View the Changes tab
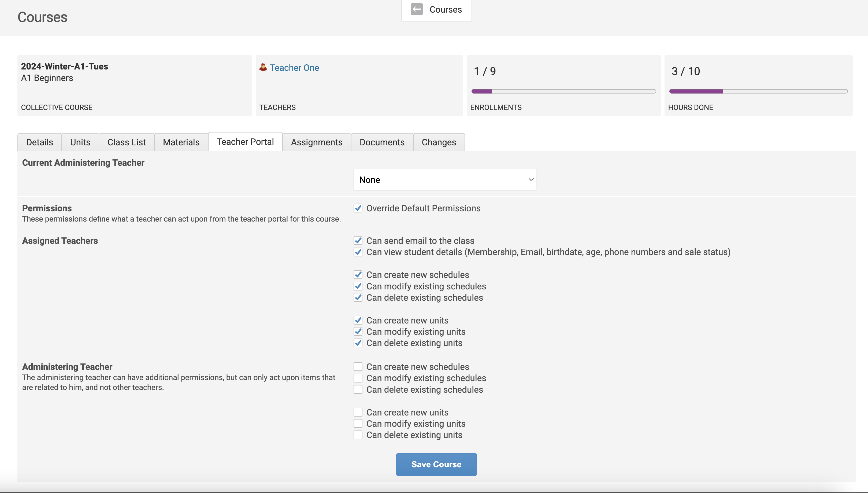Viewport: 868px width, 493px height. [x=439, y=142]
